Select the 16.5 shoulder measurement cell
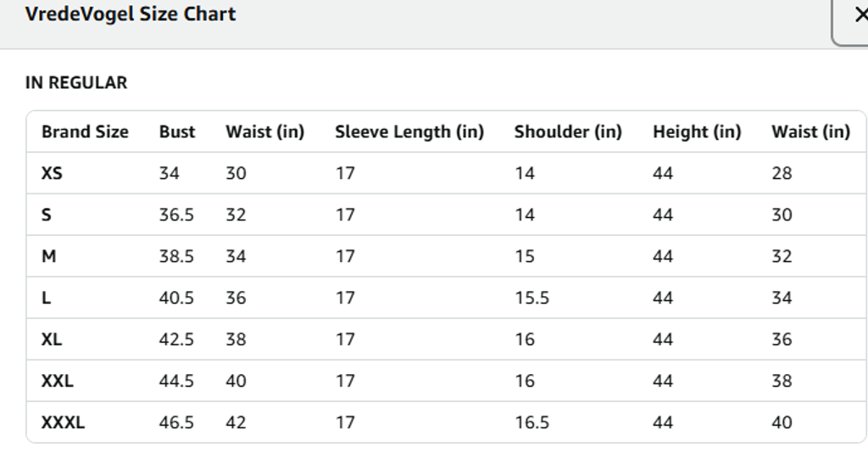868x458 pixels. (531, 422)
